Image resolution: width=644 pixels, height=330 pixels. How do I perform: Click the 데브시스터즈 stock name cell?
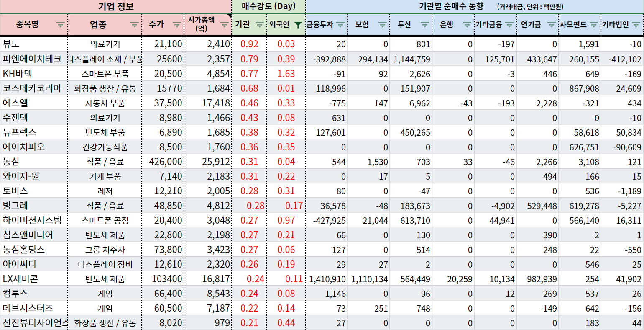coord(34,308)
